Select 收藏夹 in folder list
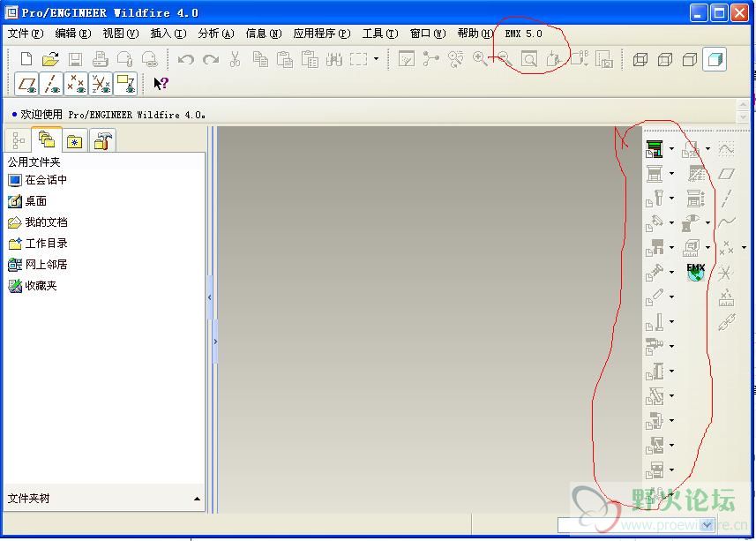 tap(33, 286)
